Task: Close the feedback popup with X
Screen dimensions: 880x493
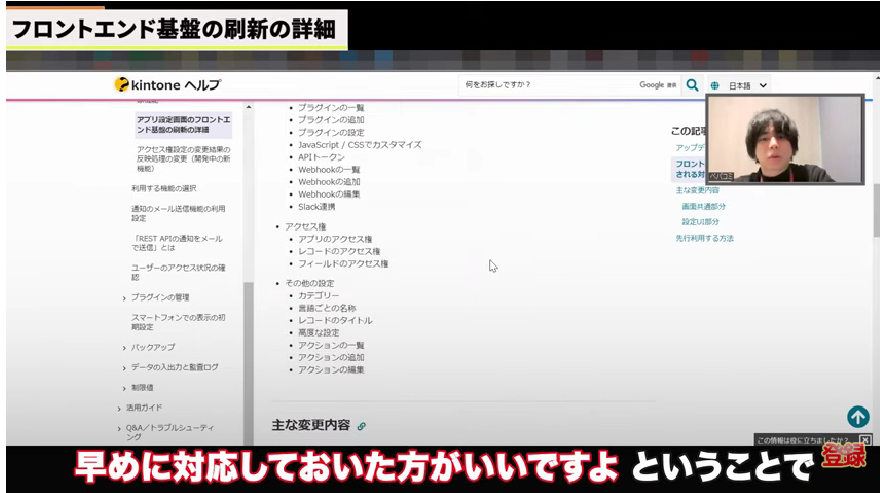Action: 865,440
